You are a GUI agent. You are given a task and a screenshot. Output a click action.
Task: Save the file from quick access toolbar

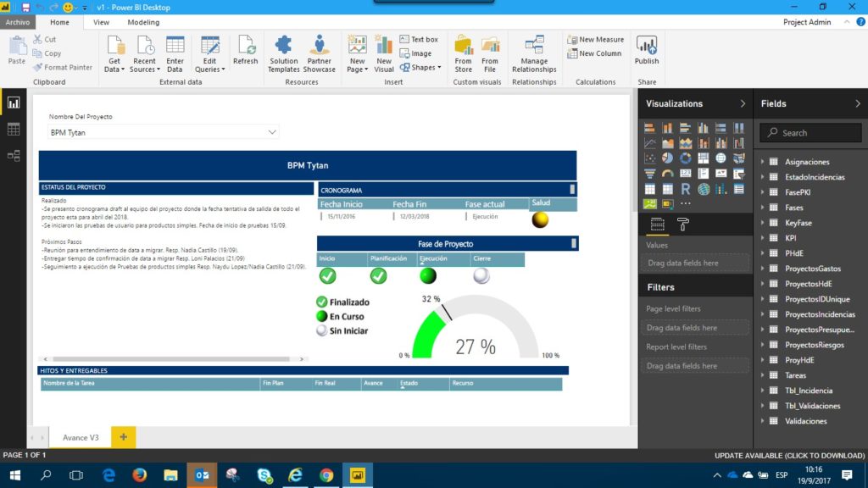tap(25, 7)
